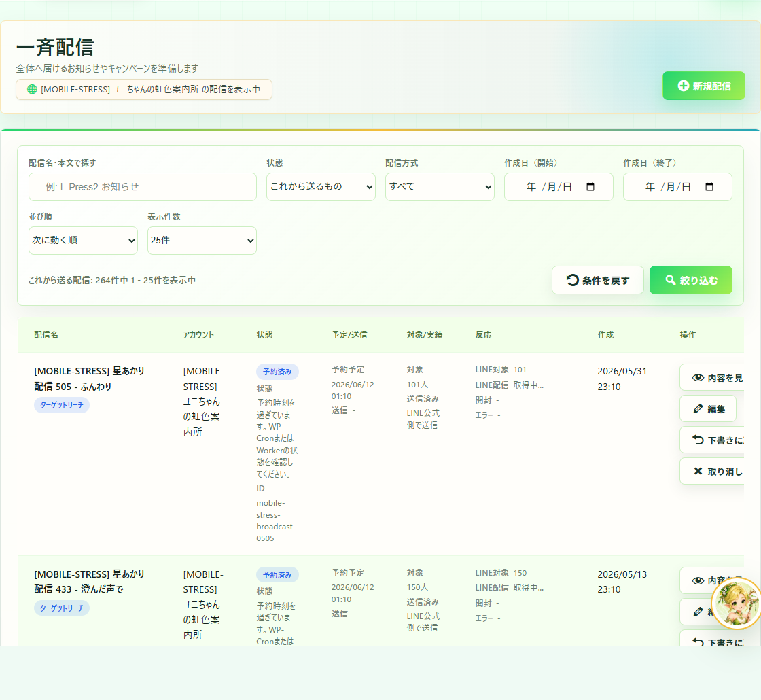Click the plus icon in 新規配信 button
Viewport: 761px width, 700px height.
coord(683,86)
